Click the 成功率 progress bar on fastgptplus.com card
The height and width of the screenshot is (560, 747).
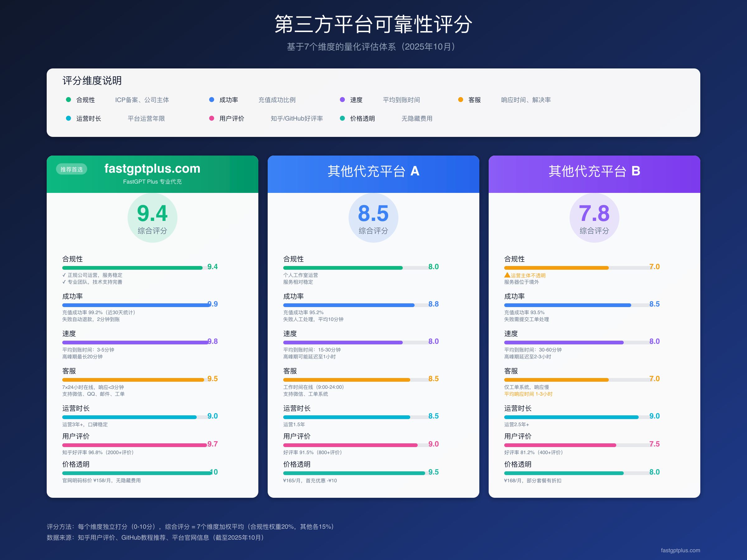[135, 305]
